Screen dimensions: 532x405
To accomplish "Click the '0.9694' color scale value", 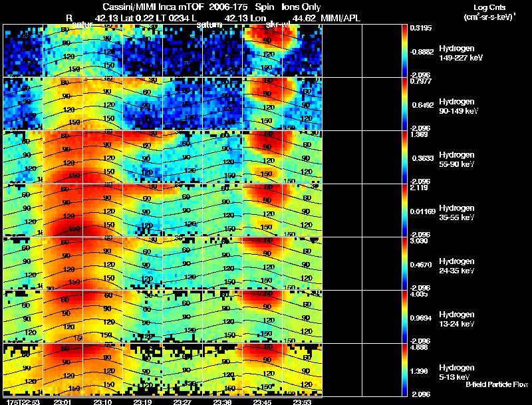I will pyautogui.click(x=421, y=318).
